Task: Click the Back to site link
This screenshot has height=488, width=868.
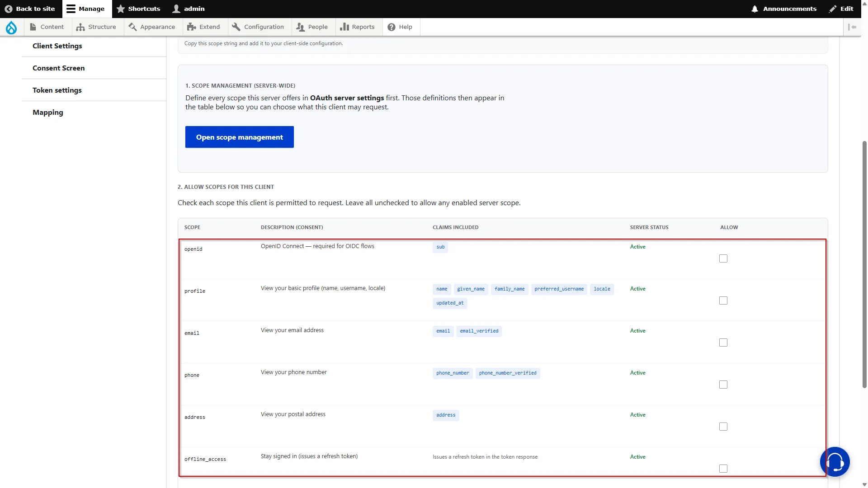Action: tap(31, 9)
